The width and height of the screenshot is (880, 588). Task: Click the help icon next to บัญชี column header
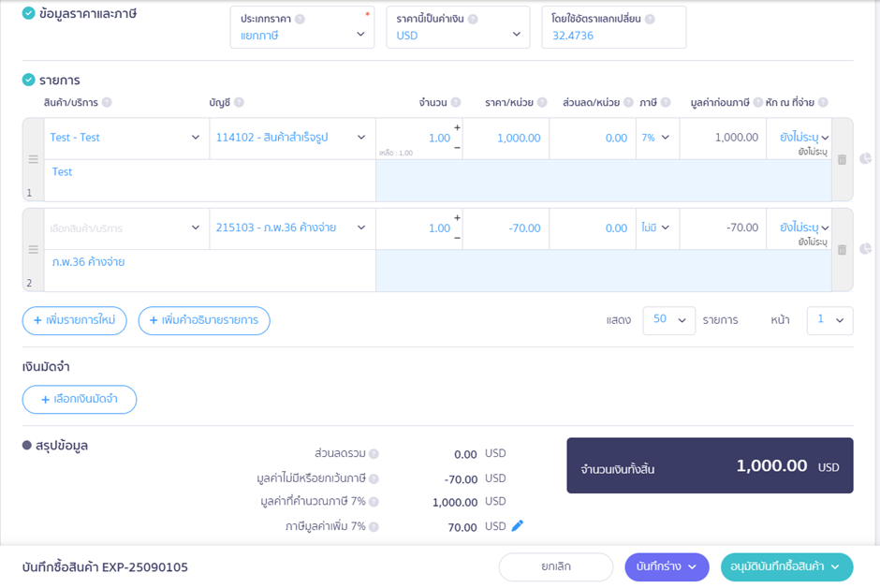[239, 103]
